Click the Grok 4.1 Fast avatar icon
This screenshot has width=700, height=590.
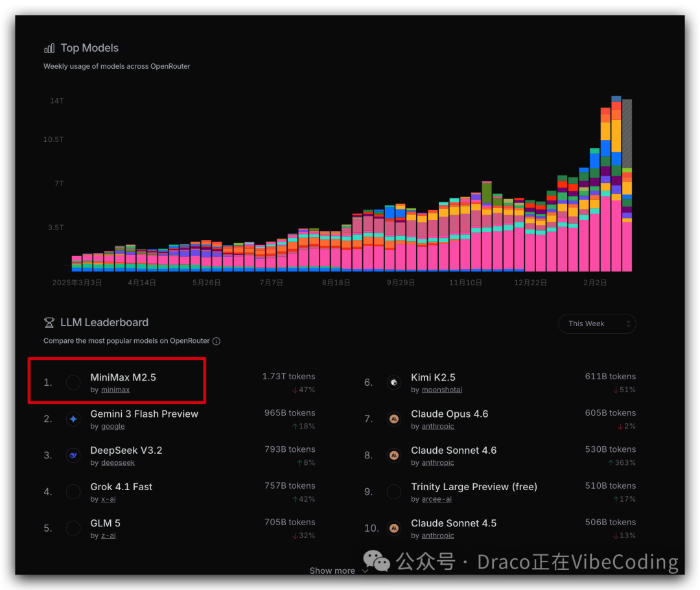(73, 491)
